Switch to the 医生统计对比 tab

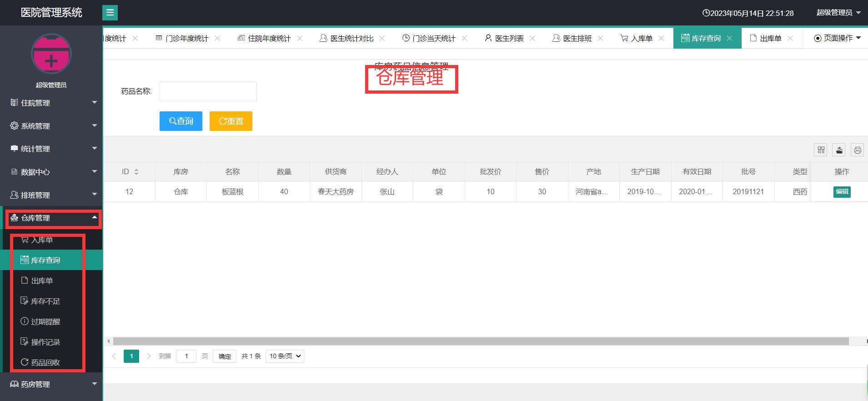[x=346, y=38]
